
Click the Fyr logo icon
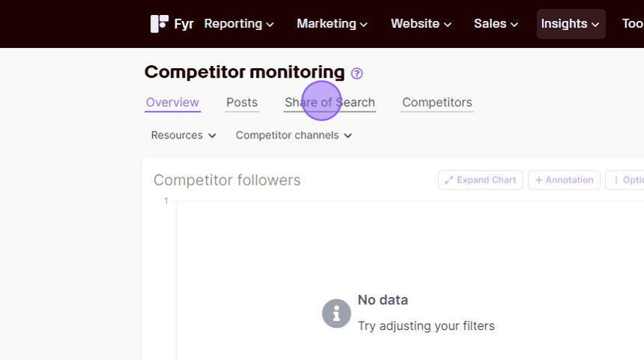point(160,24)
